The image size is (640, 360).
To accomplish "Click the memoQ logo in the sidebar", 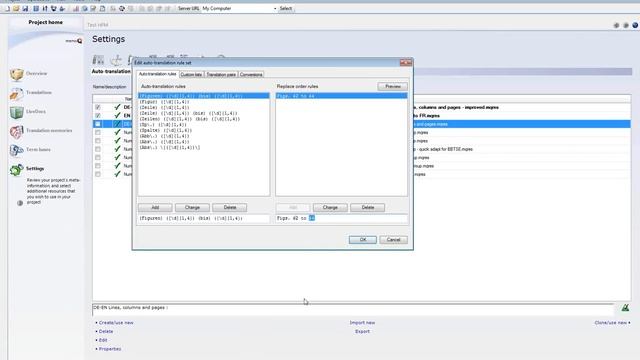I will [x=74, y=41].
